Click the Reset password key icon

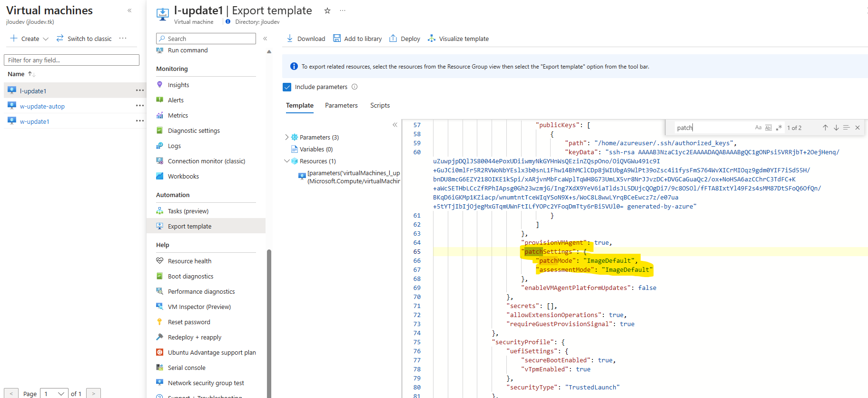[160, 322]
